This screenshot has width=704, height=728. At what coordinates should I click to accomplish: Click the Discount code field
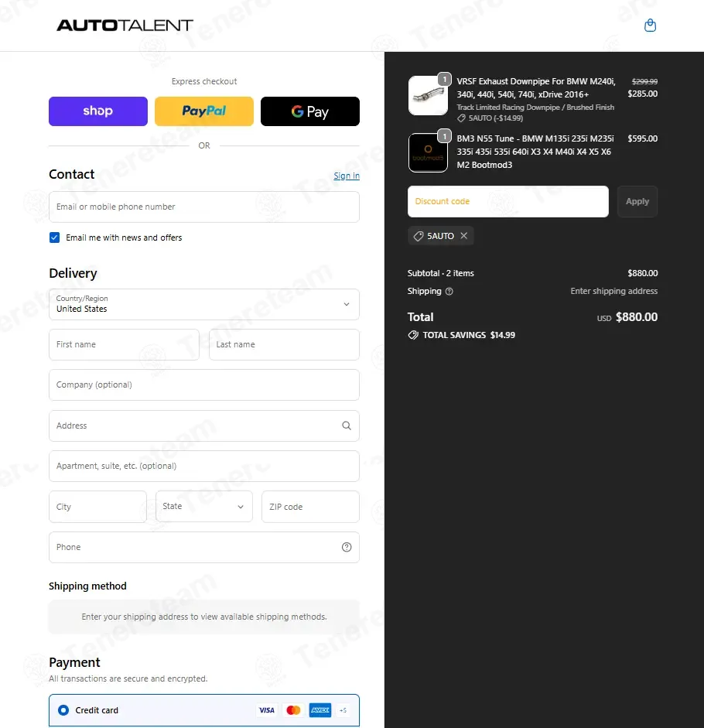[508, 201]
